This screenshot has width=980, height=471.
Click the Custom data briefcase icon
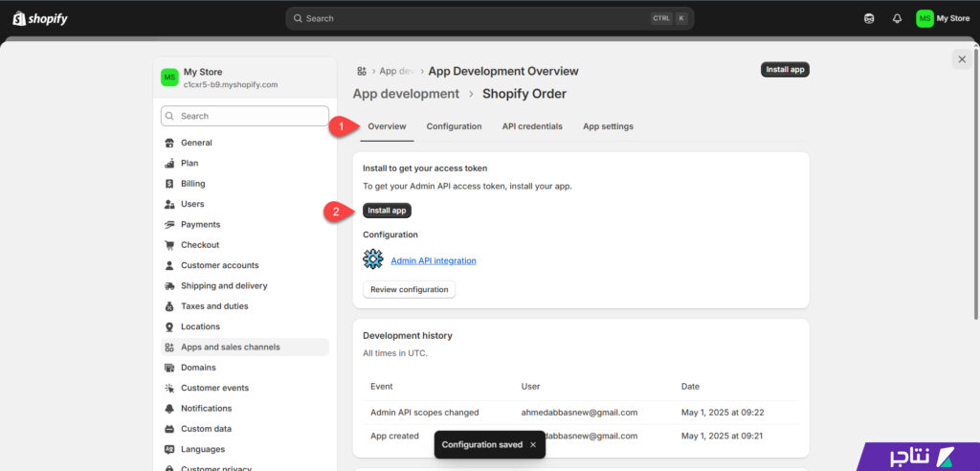(x=169, y=429)
